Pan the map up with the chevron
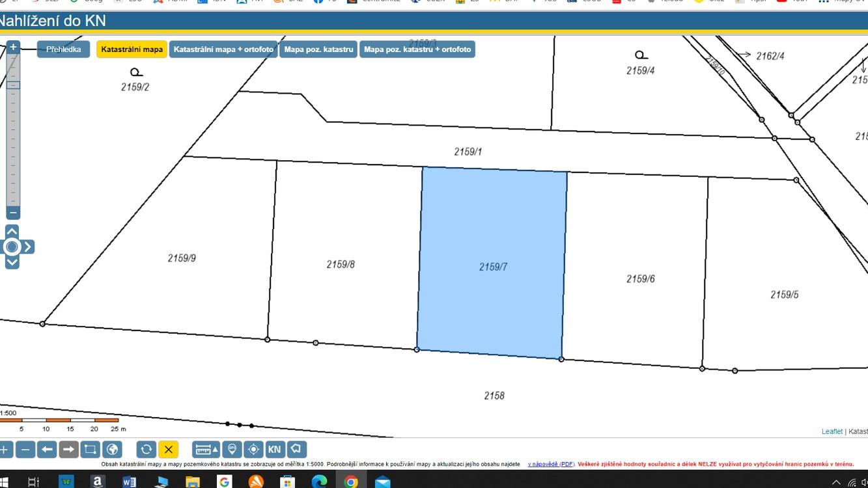868x488 pixels. pos(12,232)
